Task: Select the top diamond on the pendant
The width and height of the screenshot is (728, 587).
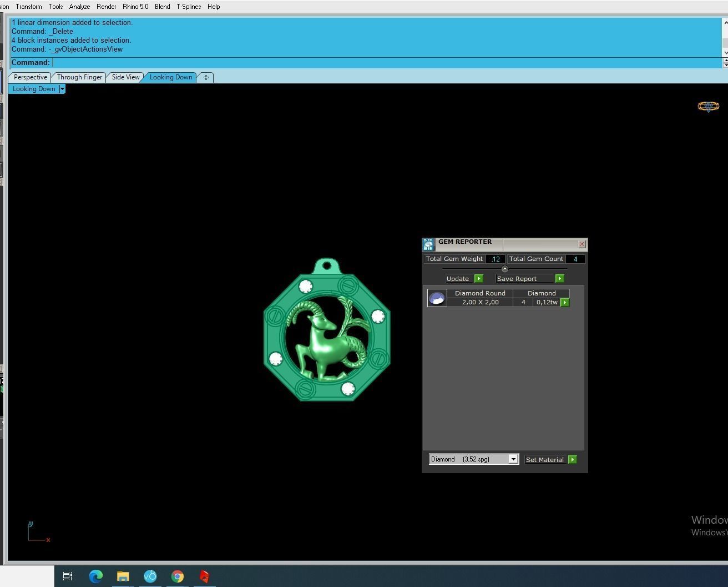Action: pyautogui.click(x=306, y=287)
